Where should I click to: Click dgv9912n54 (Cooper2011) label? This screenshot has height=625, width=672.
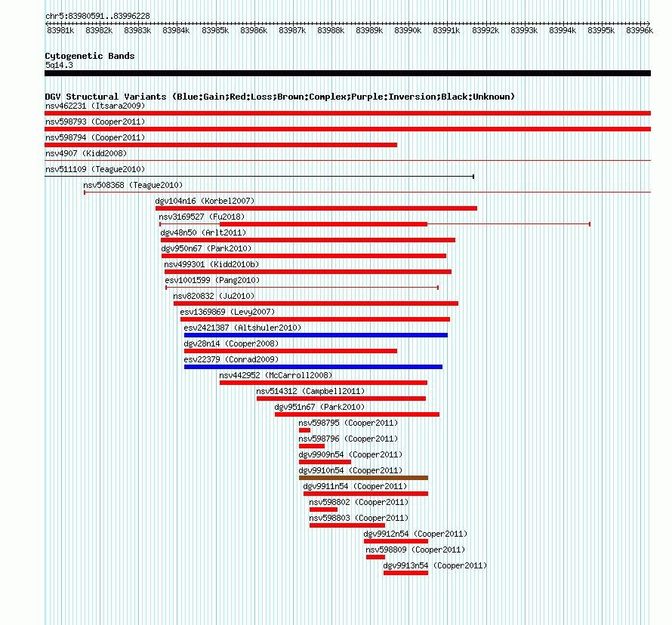pyautogui.click(x=415, y=534)
